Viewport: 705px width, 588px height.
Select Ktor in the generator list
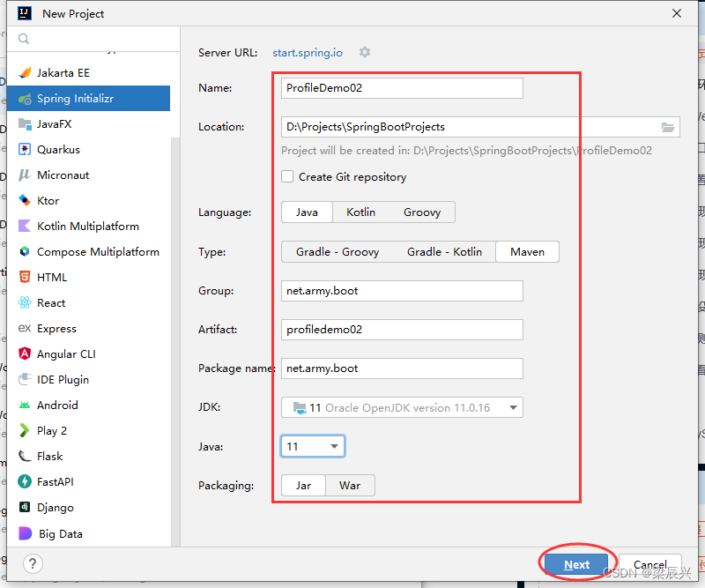(89, 200)
